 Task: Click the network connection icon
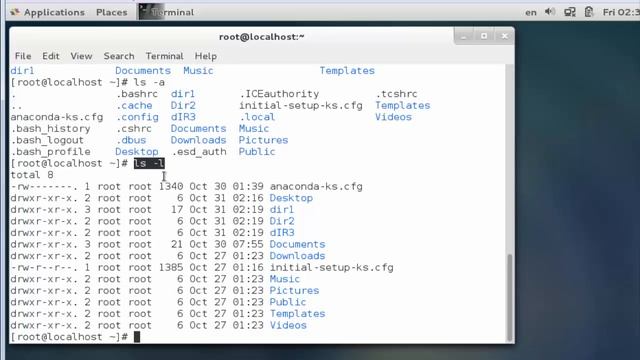click(570, 12)
